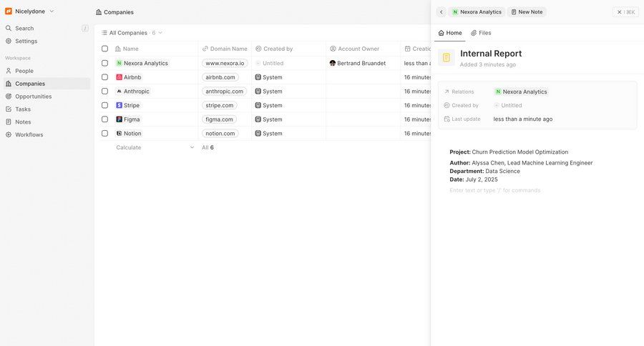The width and height of the screenshot is (644, 346).
Task: Click the figma.com domain link
Action: click(x=219, y=119)
